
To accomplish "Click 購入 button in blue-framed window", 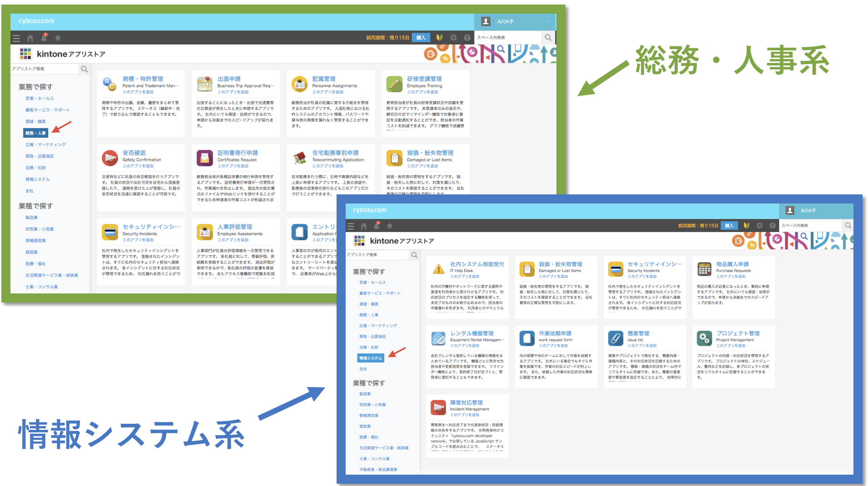I will click(x=729, y=226).
